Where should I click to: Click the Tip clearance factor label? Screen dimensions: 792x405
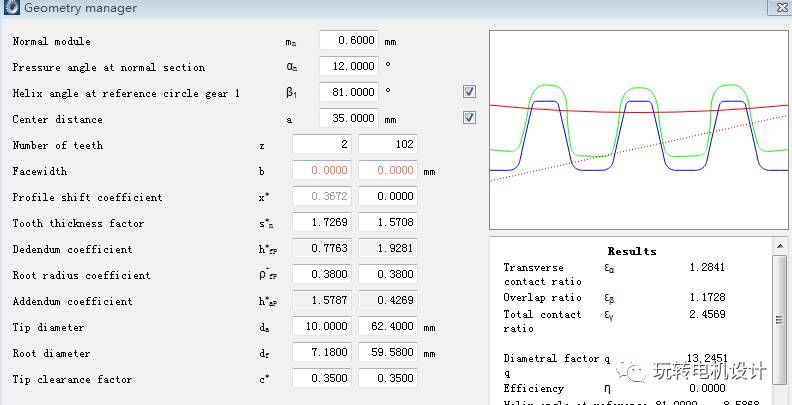(x=72, y=379)
